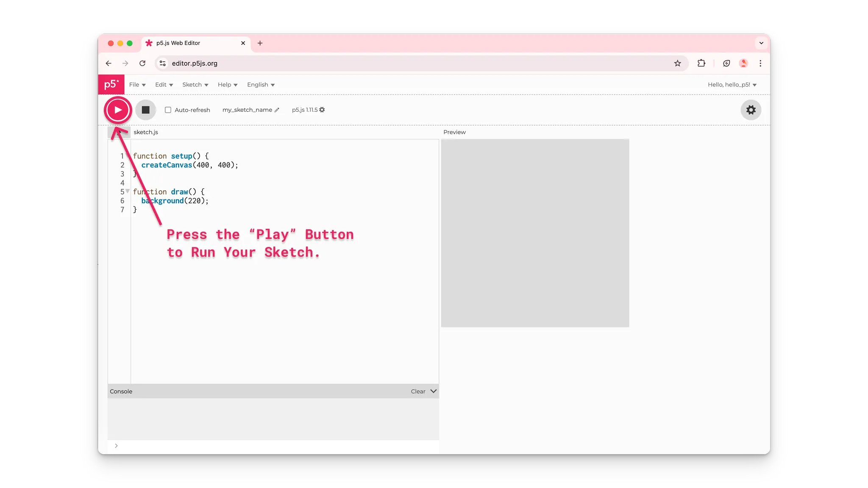Select the sketch.js tab

coord(145,132)
